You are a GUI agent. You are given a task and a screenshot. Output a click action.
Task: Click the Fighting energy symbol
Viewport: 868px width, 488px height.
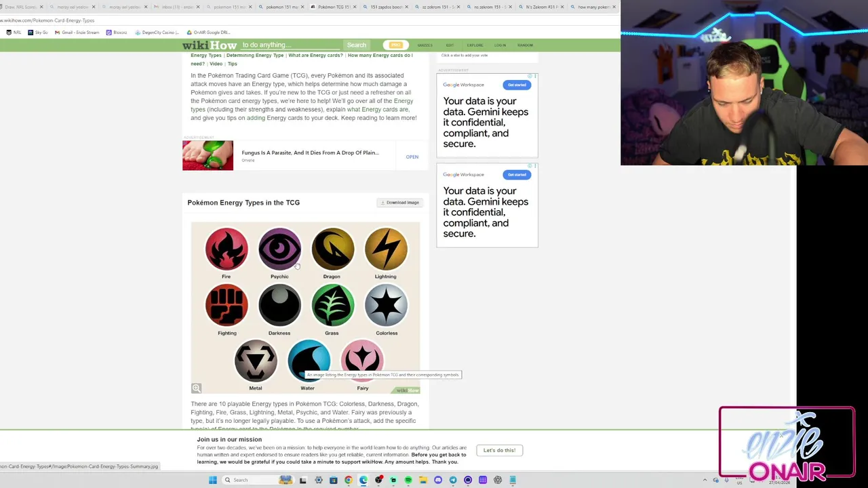point(226,305)
